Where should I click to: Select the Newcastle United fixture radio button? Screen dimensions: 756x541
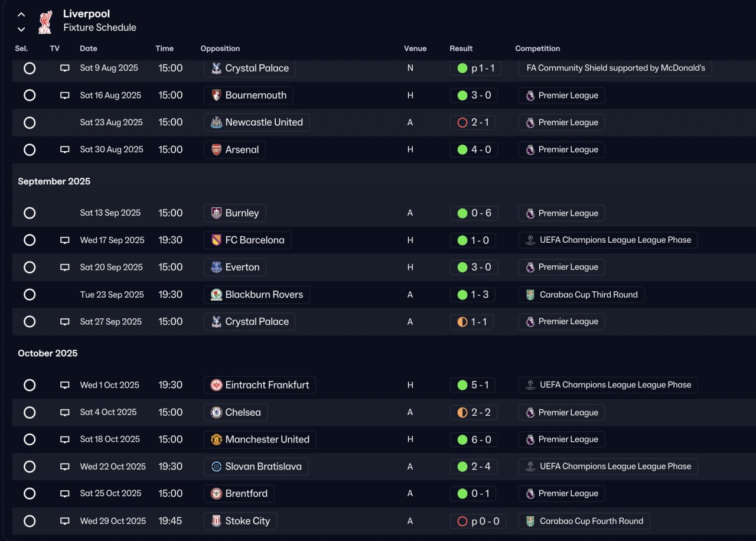(x=30, y=123)
